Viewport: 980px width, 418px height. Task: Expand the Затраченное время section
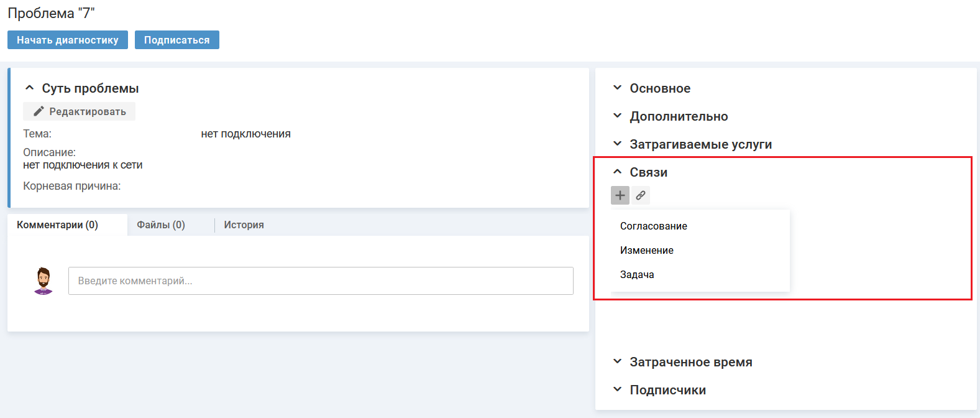pyautogui.click(x=617, y=362)
